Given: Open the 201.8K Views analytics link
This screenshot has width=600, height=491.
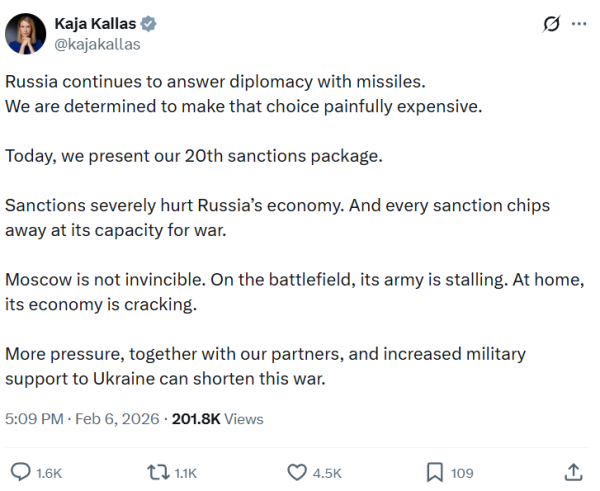Looking at the screenshot, I should [x=217, y=419].
